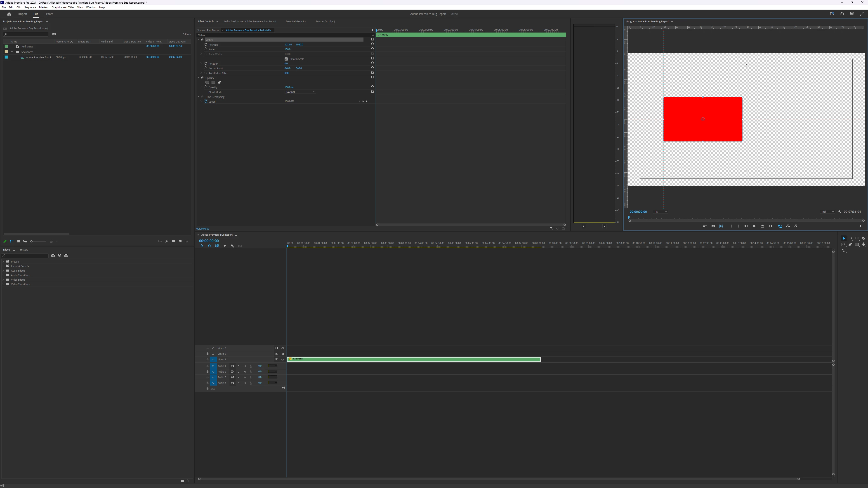Mute the Audio 1 track
The width and height of the screenshot is (868, 488).
coord(245,366)
